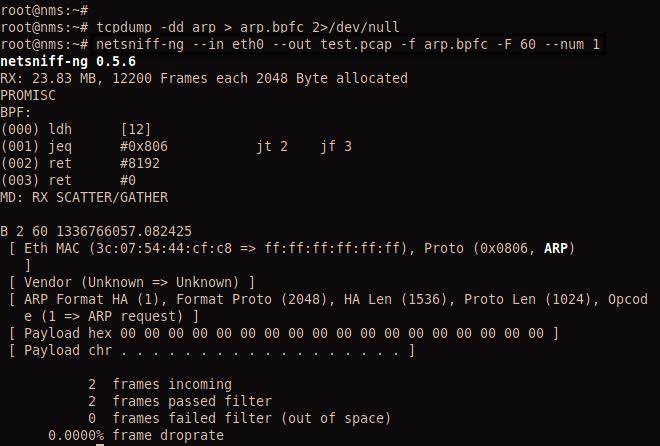The image size is (660, 446).
Task: Click the PROMISC line
Action: 32,95
